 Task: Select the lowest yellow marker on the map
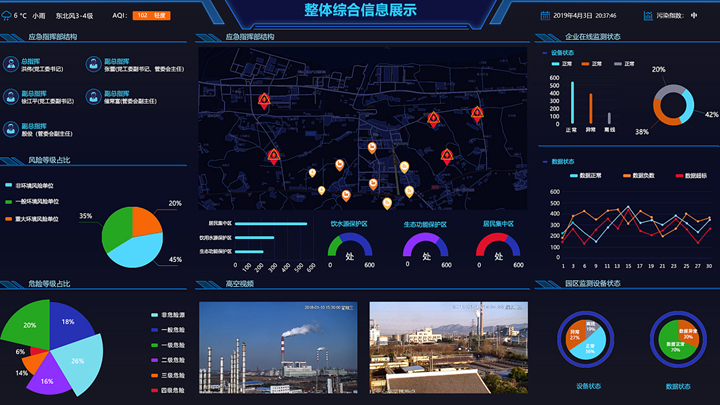tap(387, 203)
